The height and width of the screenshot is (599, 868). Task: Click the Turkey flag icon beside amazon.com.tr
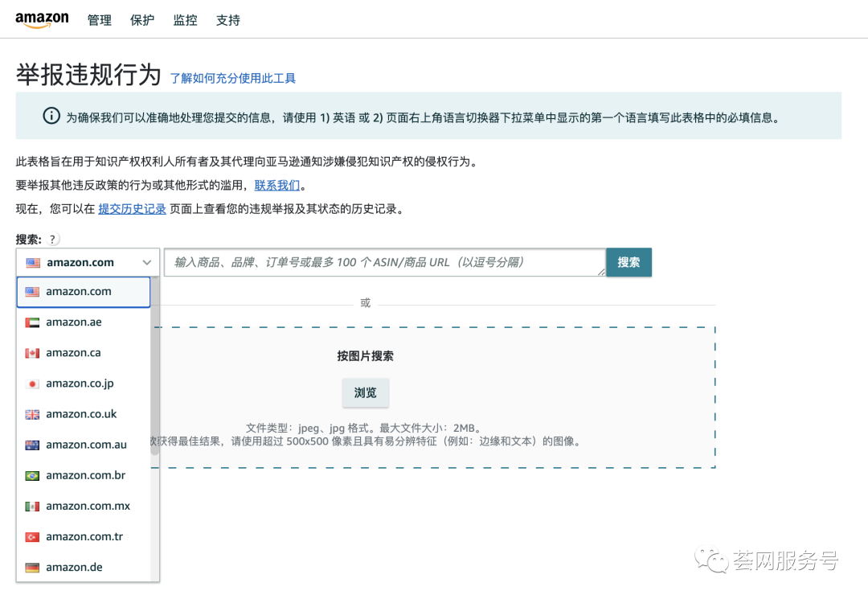pos(31,536)
